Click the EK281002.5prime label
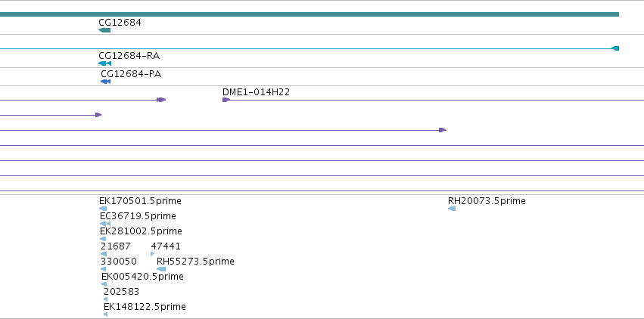Image resolution: width=644 pixels, height=319 pixels. click(141, 231)
